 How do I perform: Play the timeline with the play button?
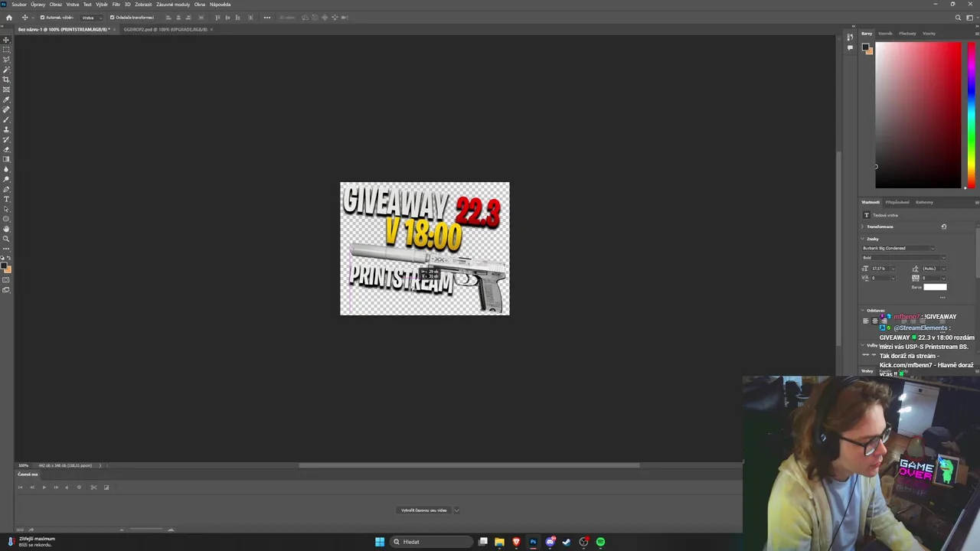coord(44,487)
